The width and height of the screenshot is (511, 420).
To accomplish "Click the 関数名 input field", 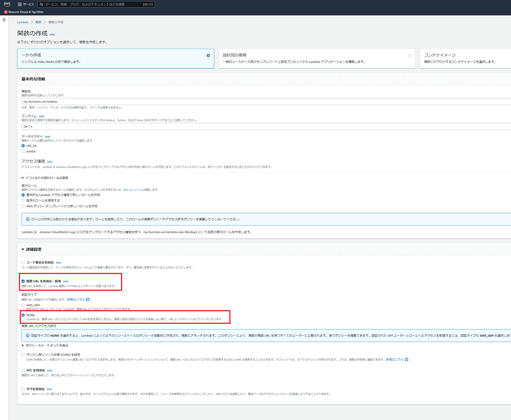I will (266, 102).
